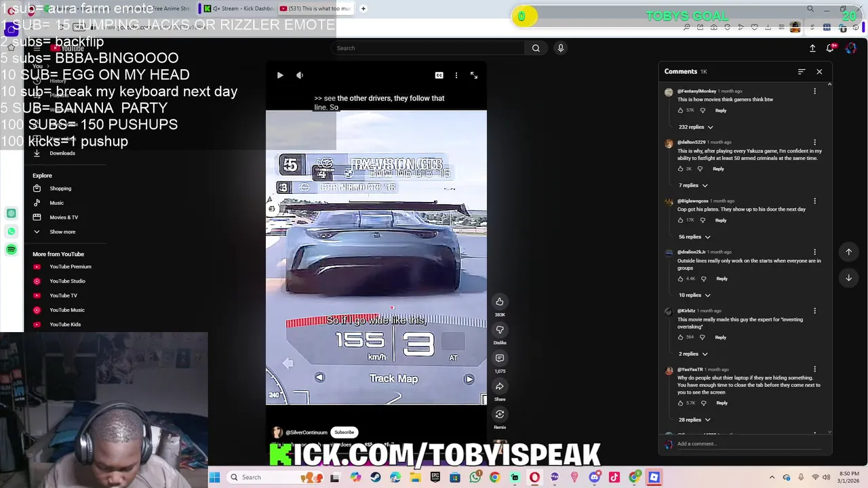Reply to Kirbitz's comment

click(x=720, y=337)
